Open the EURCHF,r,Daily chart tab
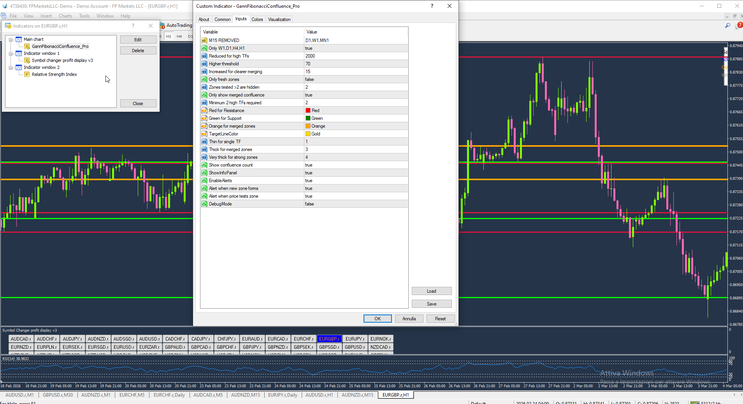The width and height of the screenshot is (743, 404). (169, 395)
